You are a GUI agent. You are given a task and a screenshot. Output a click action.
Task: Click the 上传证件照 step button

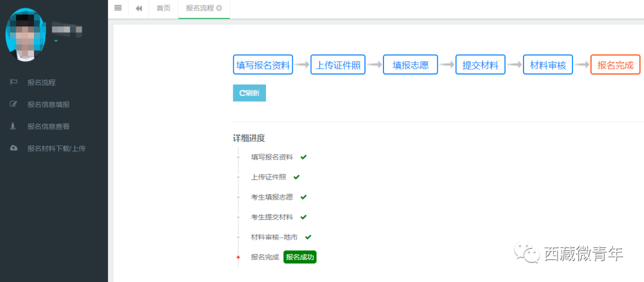click(x=338, y=64)
